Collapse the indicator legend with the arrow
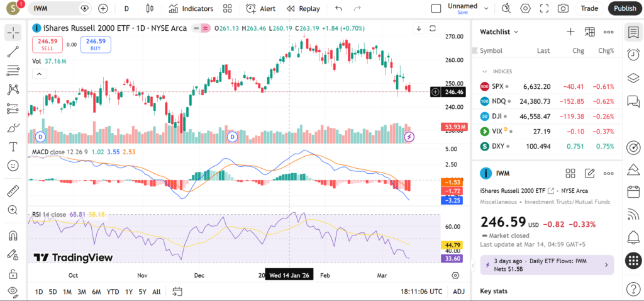 39,74
